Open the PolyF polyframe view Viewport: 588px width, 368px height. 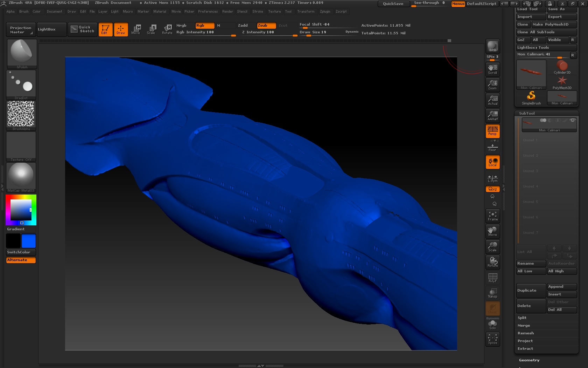click(492, 278)
